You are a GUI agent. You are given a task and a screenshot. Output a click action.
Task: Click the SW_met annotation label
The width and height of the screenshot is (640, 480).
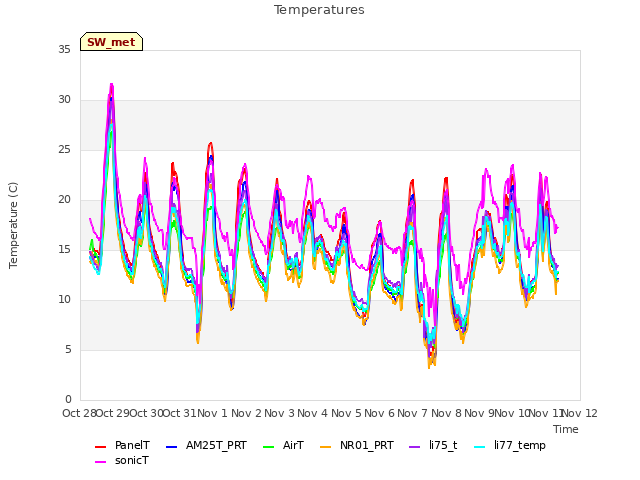[x=111, y=42]
